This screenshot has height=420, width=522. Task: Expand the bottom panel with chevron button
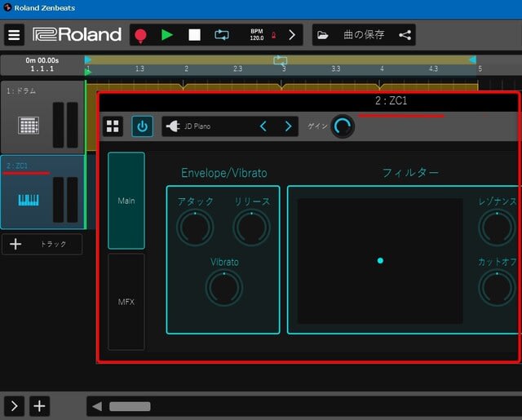coord(14,406)
